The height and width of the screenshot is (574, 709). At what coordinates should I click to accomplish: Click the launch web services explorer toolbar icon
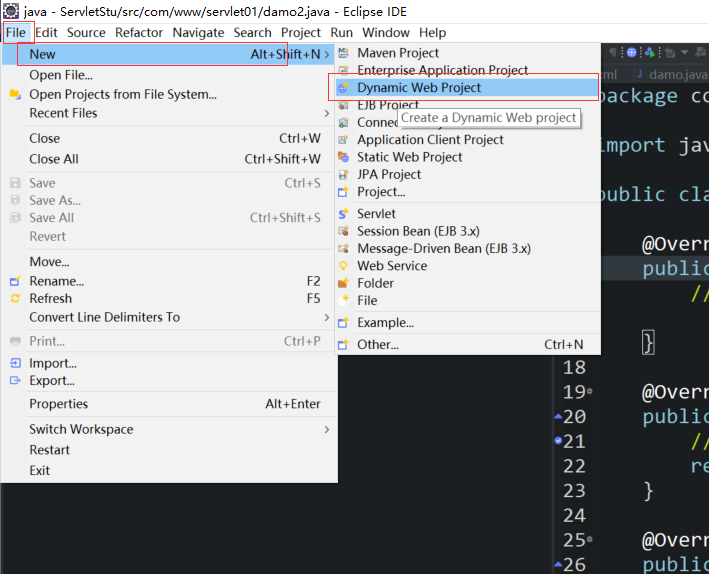click(650, 52)
